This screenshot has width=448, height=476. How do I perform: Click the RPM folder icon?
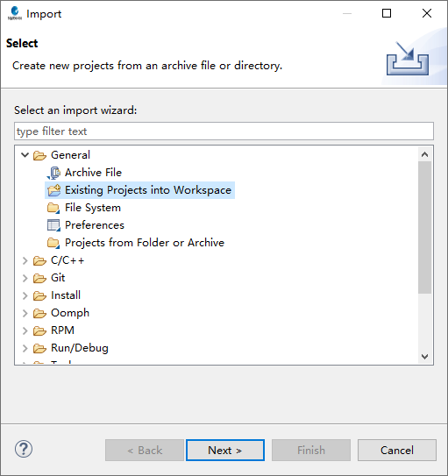point(39,330)
